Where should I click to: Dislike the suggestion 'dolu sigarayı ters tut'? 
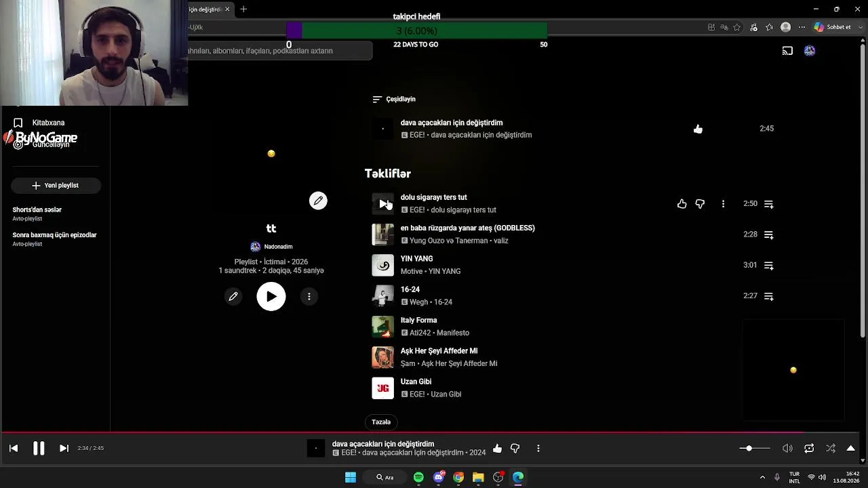700,204
